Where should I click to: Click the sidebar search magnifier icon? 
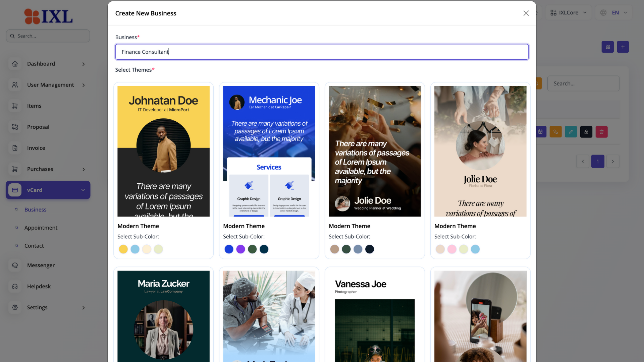tap(12, 36)
